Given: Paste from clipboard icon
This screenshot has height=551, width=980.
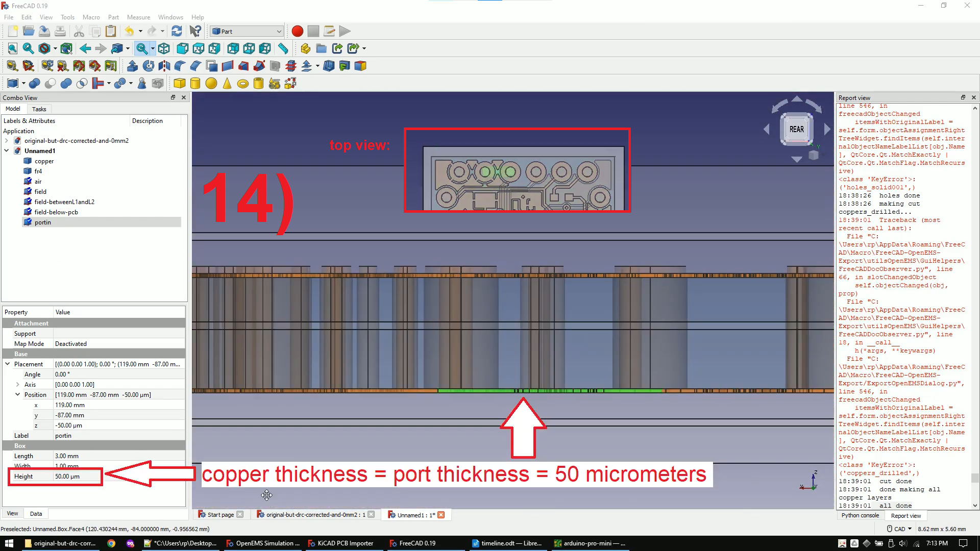Looking at the screenshot, I should point(111,31).
